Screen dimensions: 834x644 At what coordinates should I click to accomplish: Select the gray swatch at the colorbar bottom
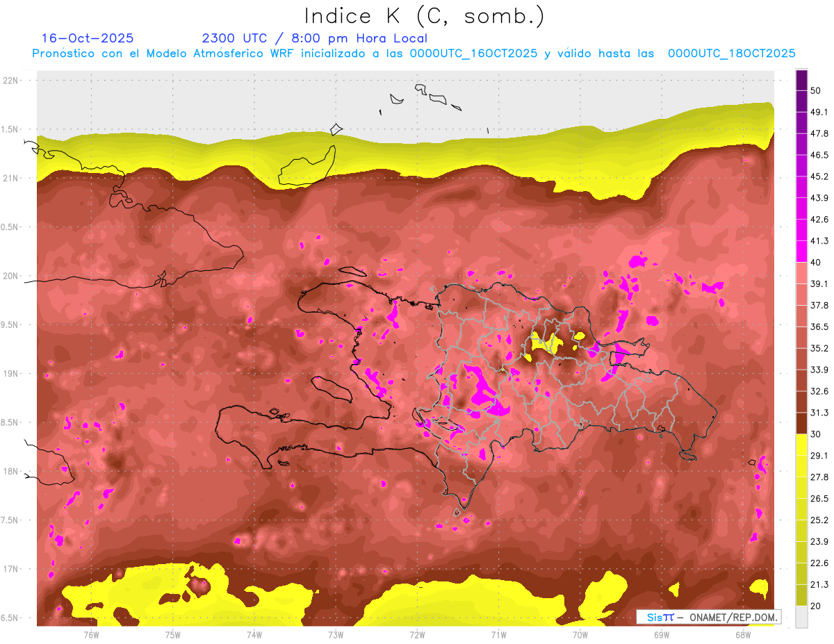pyautogui.click(x=801, y=617)
